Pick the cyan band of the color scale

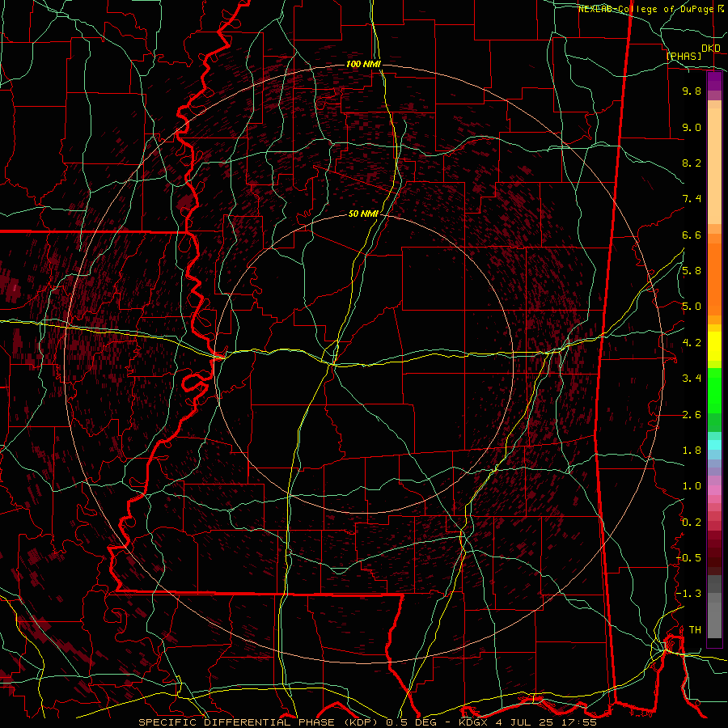point(714,445)
